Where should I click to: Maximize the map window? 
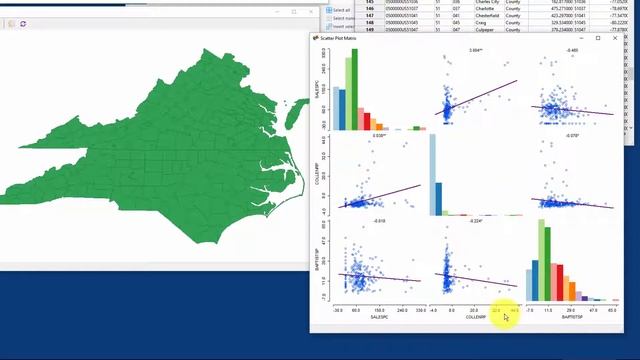[x=294, y=12]
